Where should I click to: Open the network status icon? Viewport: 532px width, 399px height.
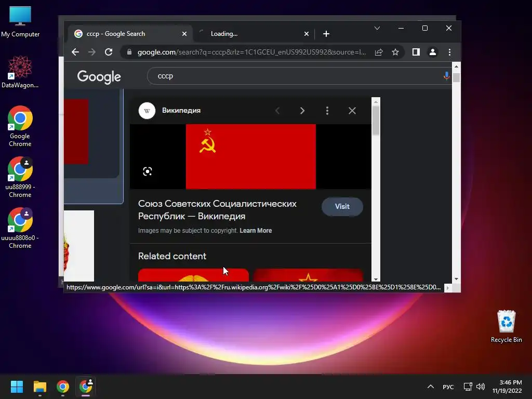pyautogui.click(x=468, y=387)
